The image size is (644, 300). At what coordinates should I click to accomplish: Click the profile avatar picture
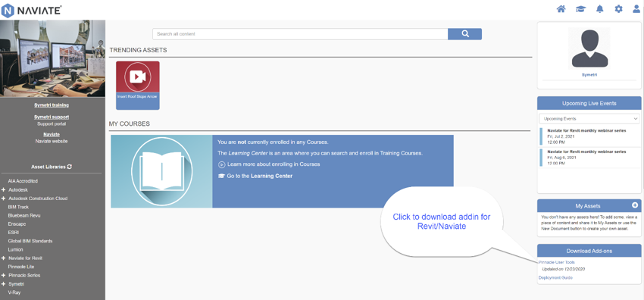coord(589,48)
